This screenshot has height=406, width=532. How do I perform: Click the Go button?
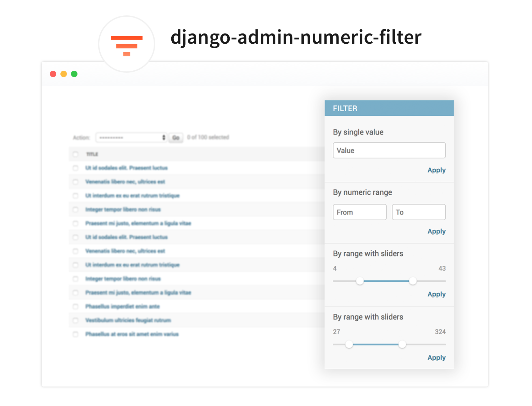tap(176, 138)
